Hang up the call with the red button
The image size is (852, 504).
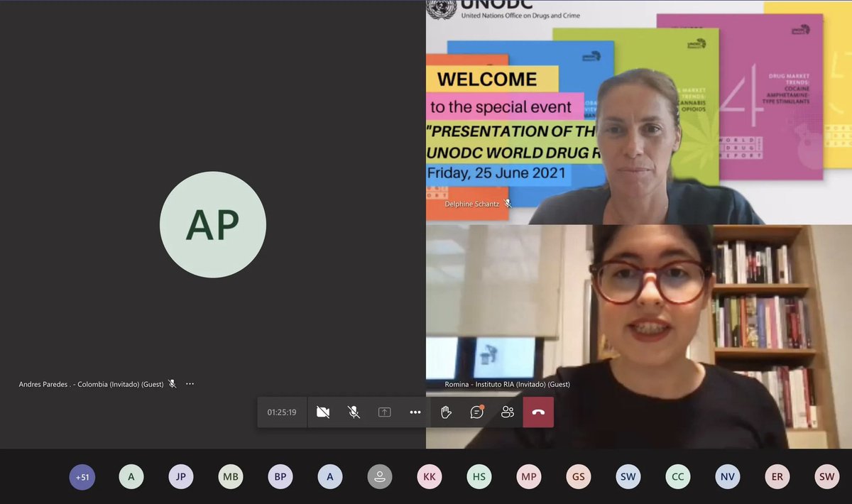pos(538,412)
